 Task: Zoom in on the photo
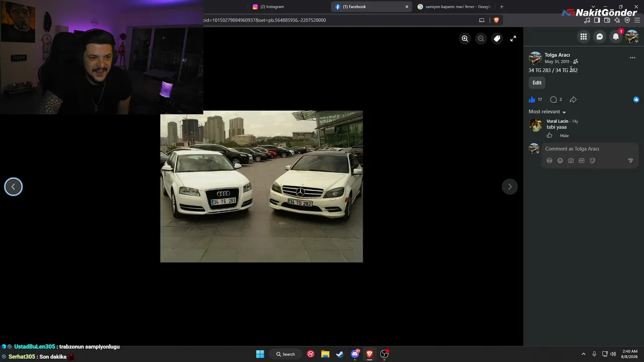point(465,39)
